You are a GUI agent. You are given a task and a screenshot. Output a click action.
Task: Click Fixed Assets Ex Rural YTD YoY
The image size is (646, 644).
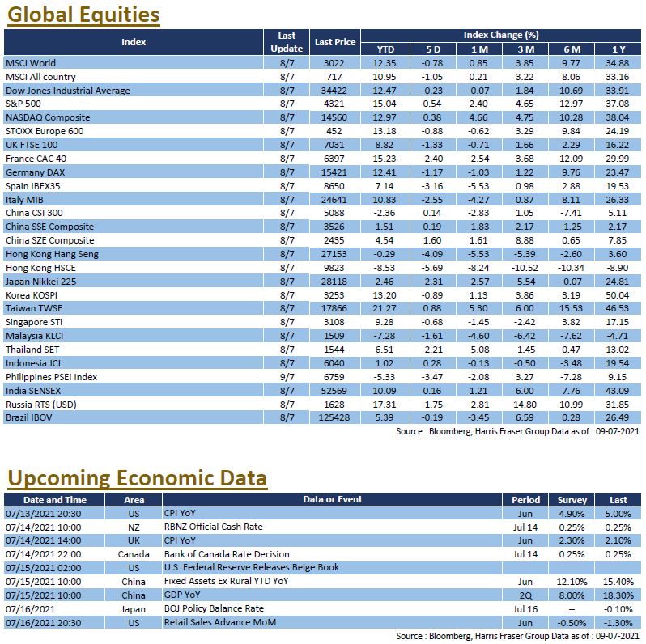point(226,581)
